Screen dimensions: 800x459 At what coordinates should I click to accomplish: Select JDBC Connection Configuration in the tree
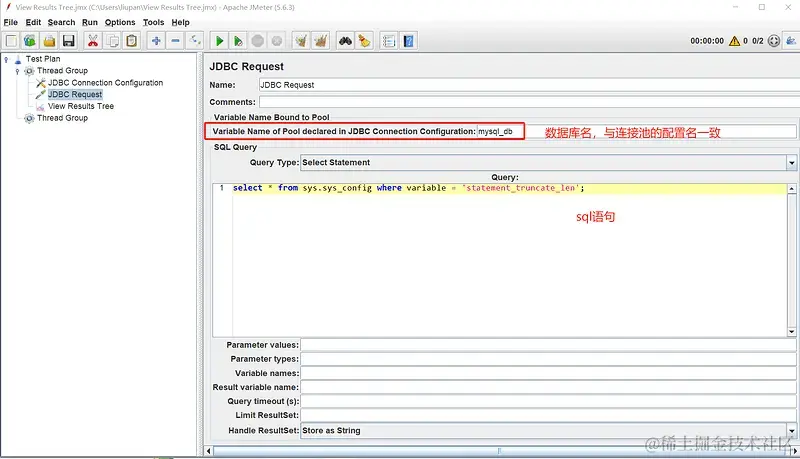coord(105,83)
